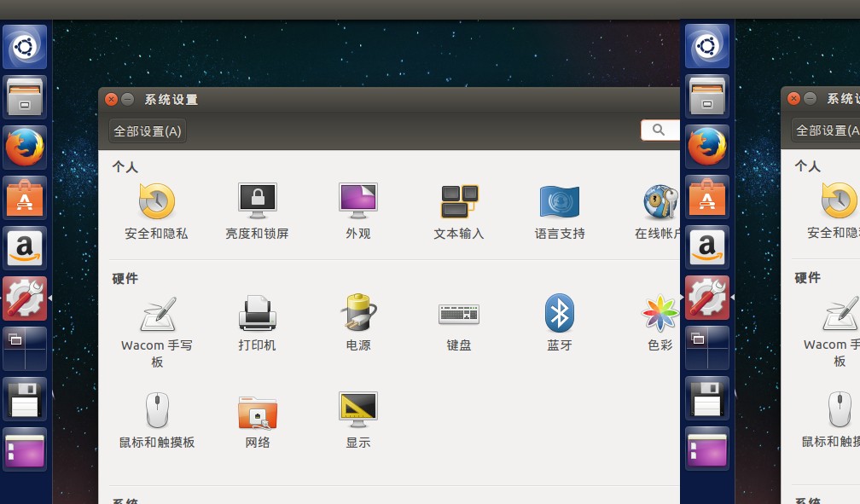Viewport: 860px width, 504px height.
Task: Launch Firefox from left launcher
Action: 25,148
